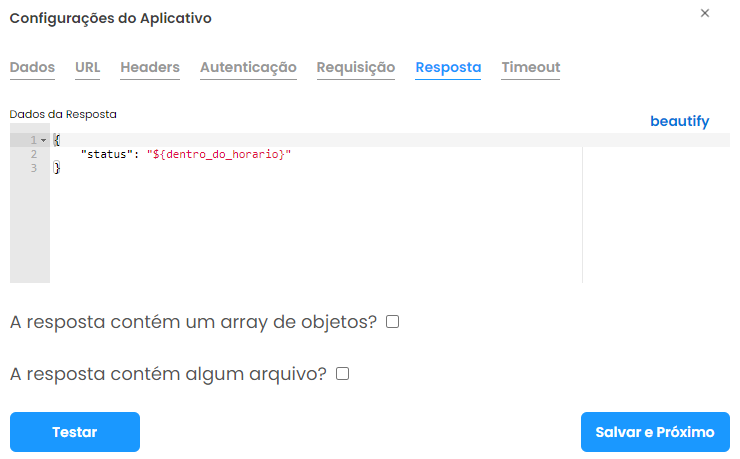
Task: Check the algum arquivo checkbox
Action: (342, 373)
